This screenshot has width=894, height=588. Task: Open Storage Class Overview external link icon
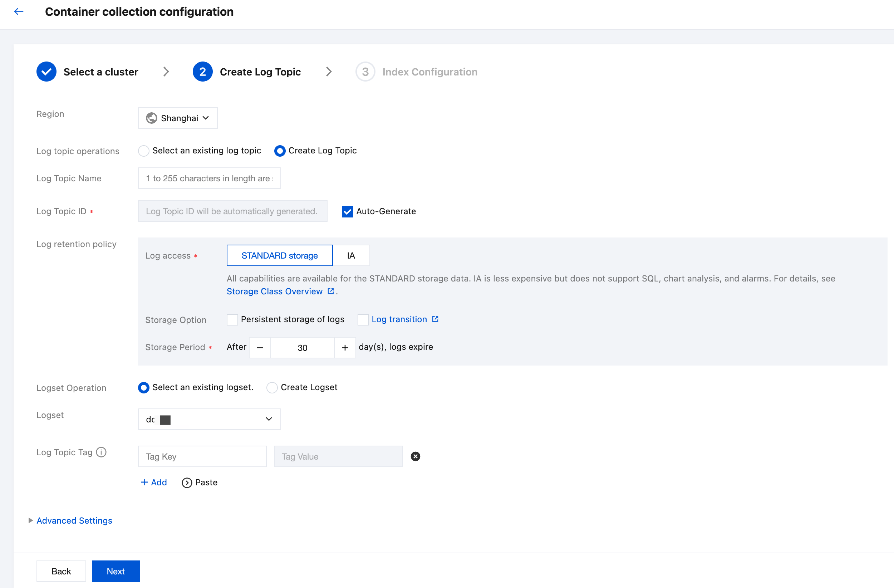coord(330,291)
